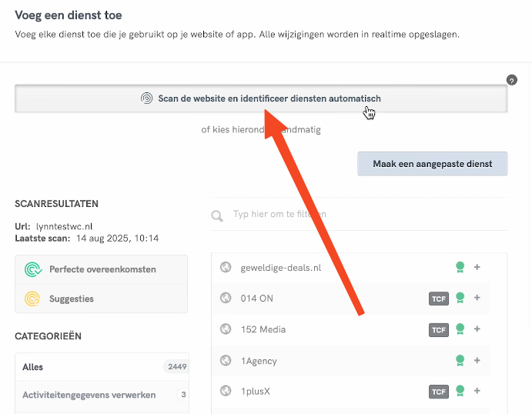Click the help question mark icon
The height and width of the screenshot is (414, 532).
click(512, 80)
